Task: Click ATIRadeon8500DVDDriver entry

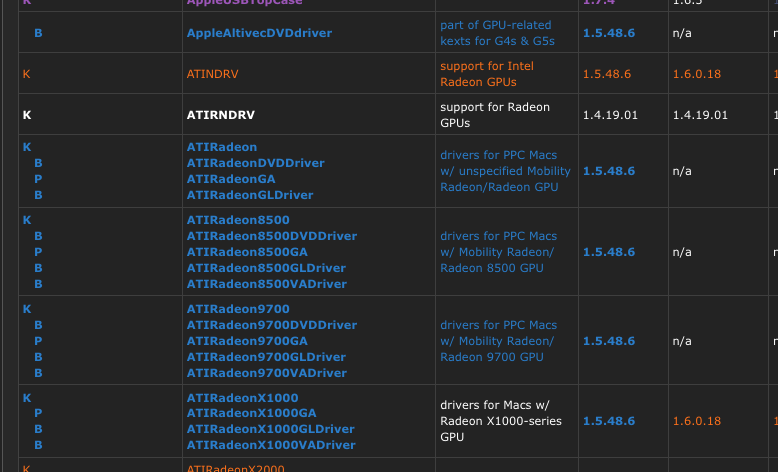Action: [271, 236]
